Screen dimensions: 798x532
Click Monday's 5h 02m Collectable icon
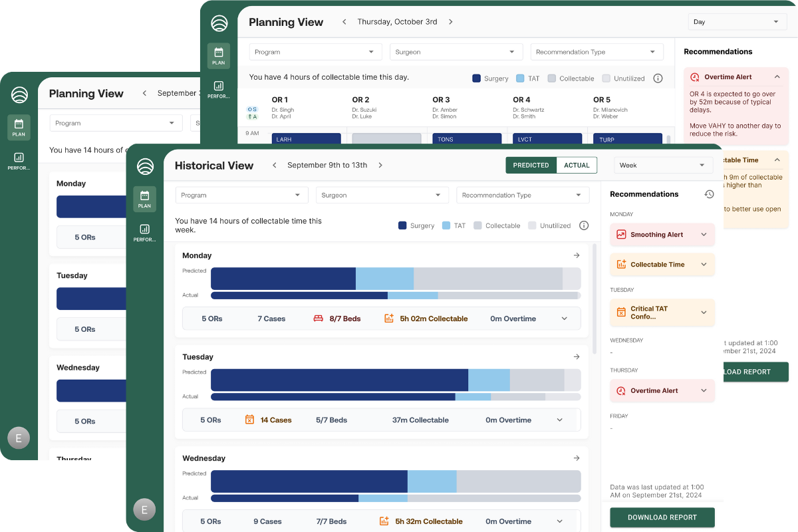(389, 319)
